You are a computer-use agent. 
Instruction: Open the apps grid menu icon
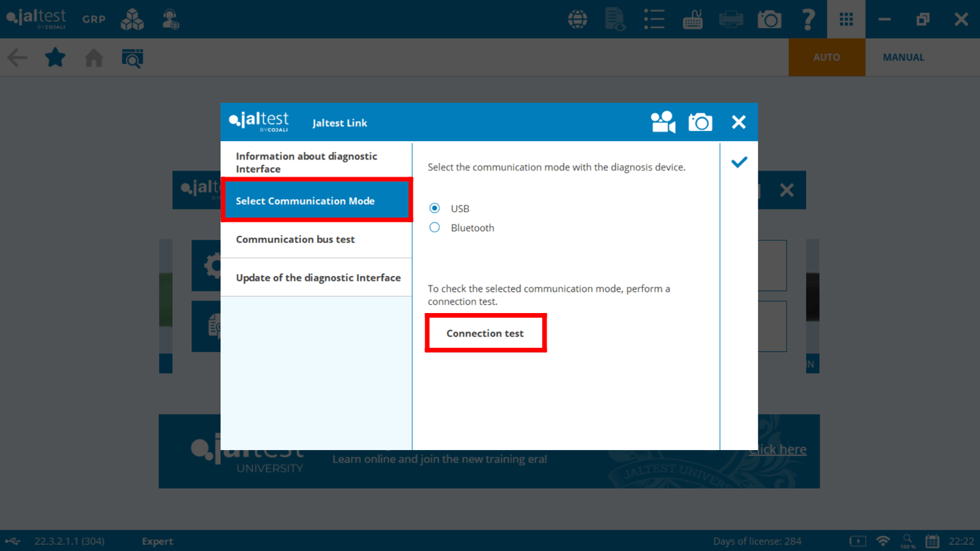(x=846, y=19)
